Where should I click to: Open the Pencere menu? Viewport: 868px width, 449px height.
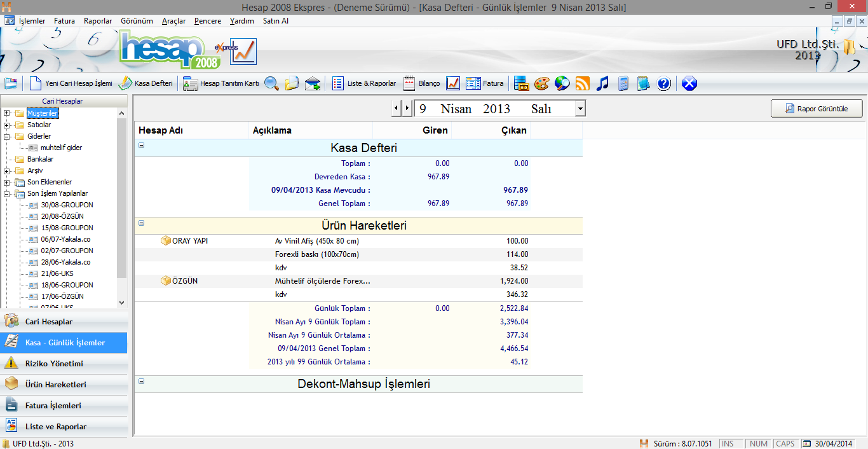pos(208,21)
